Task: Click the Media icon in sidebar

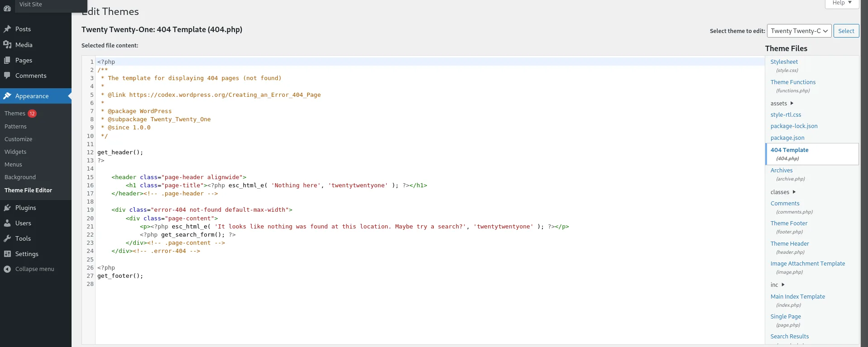Action: click(7, 45)
